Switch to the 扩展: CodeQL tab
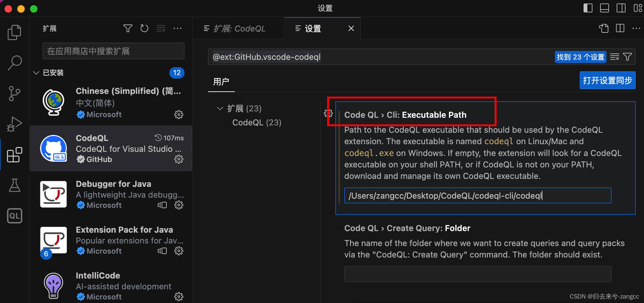The image size is (644, 303). (x=238, y=29)
